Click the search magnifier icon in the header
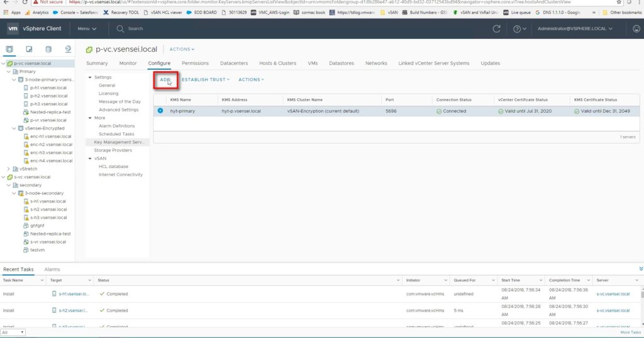644x338 pixels. point(120,29)
